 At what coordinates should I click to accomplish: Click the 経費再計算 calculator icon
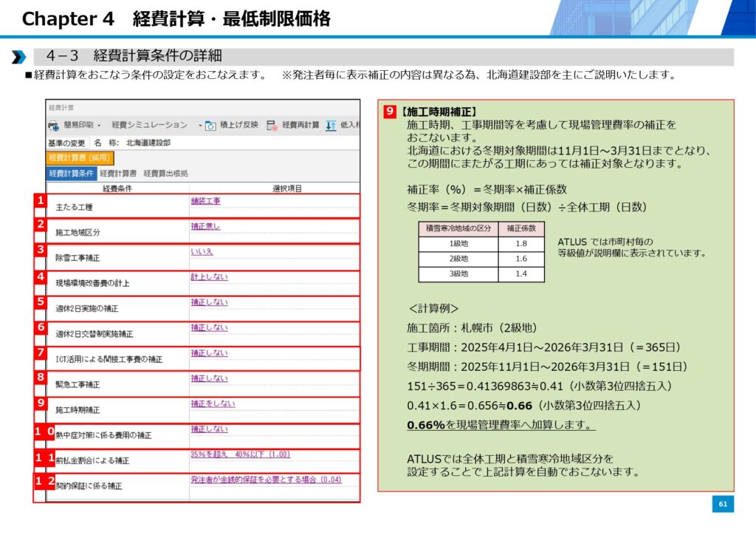point(272,125)
